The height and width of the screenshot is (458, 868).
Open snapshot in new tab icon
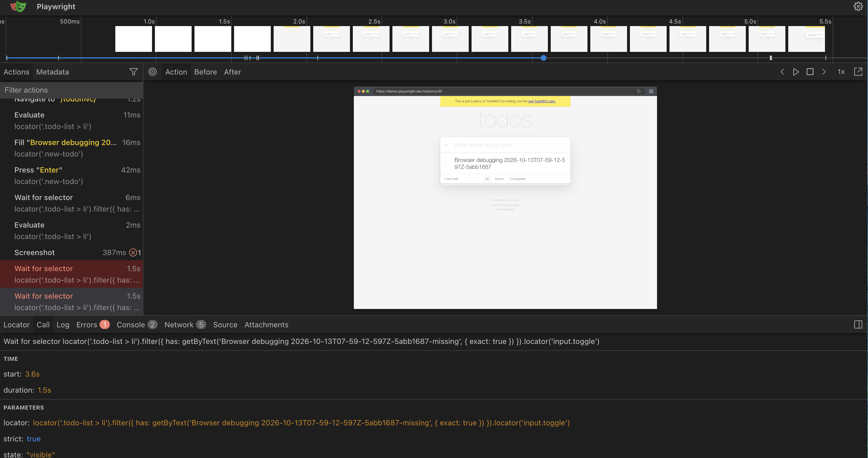point(858,72)
